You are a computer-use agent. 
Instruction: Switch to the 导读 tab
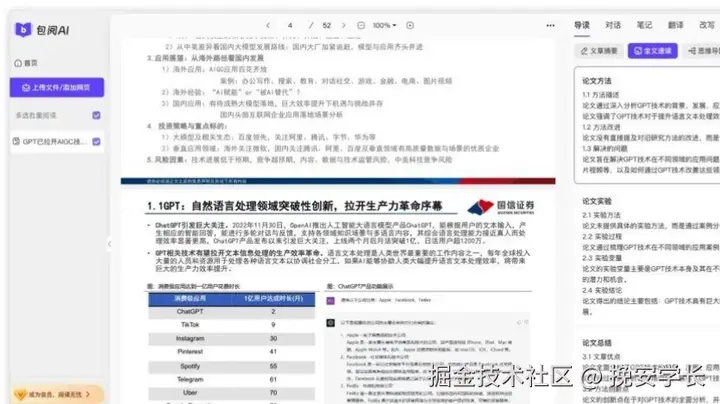tap(582, 25)
